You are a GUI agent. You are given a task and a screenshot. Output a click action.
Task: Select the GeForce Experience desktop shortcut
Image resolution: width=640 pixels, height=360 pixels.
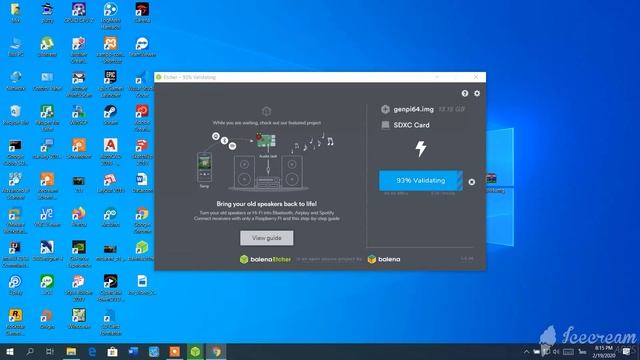78,253
